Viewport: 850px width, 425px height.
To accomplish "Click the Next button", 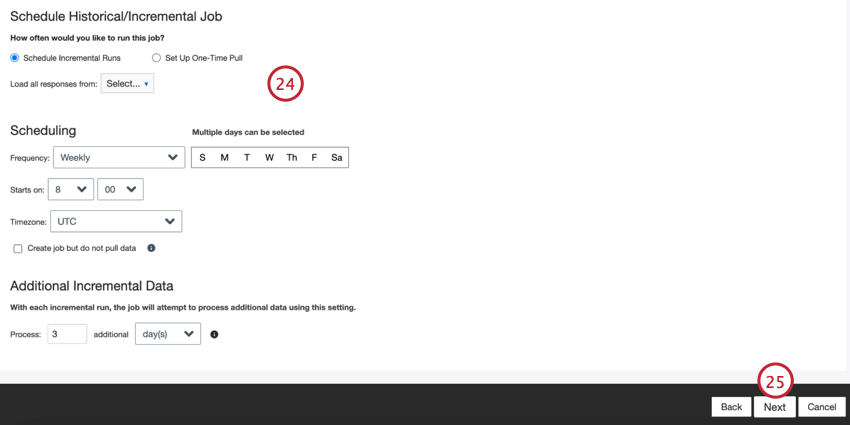I will pos(775,407).
